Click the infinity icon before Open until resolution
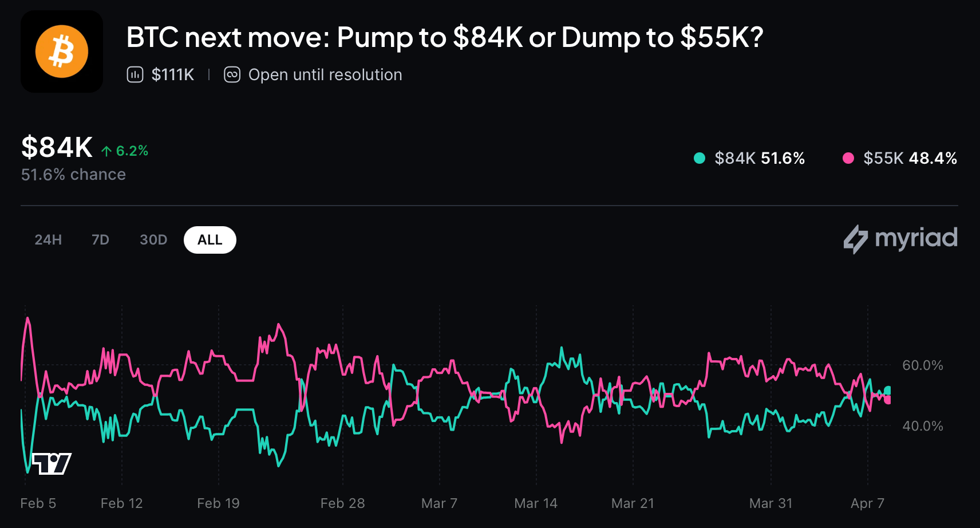Screen dimensions: 980x528 [232, 74]
